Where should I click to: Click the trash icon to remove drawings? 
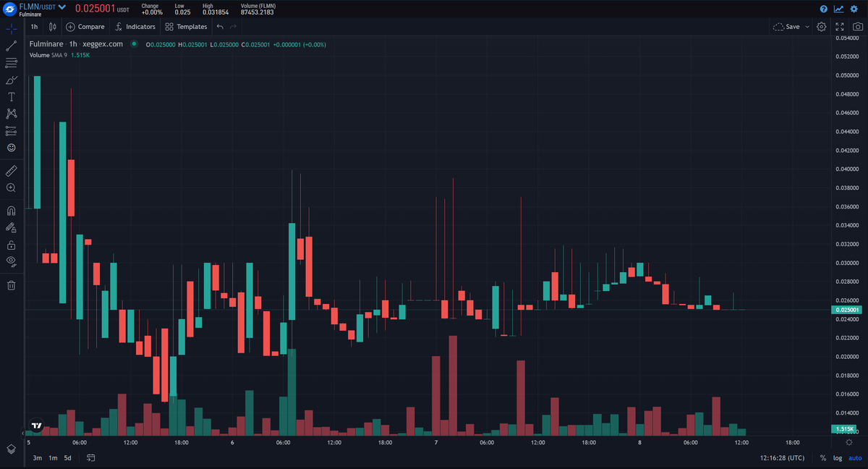tap(11, 284)
